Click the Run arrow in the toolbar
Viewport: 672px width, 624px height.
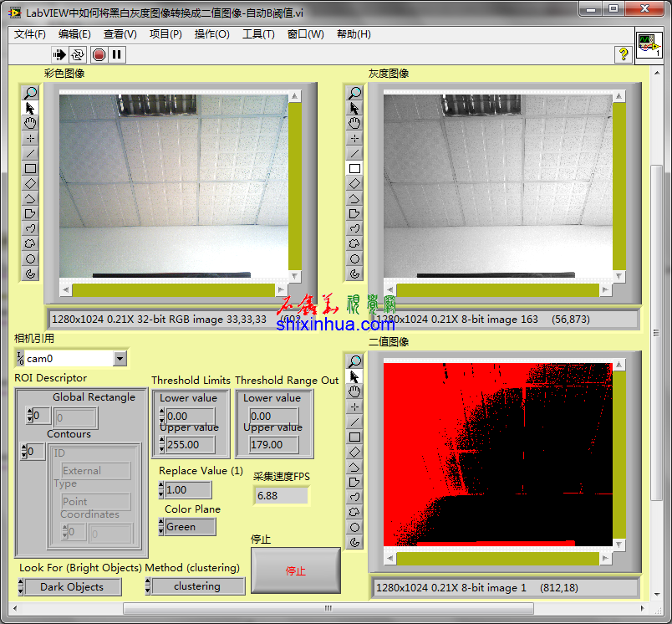coord(59,54)
